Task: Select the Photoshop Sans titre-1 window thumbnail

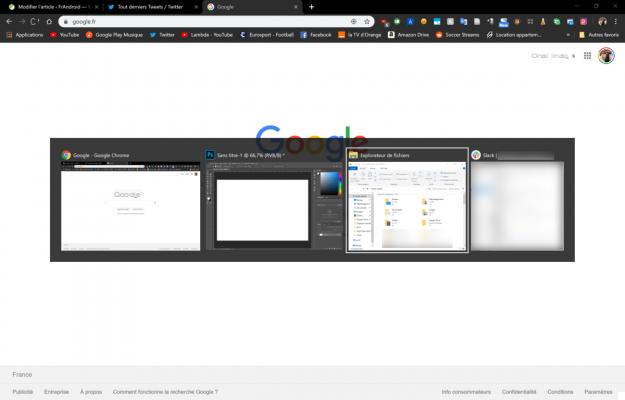Action: point(273,200)
